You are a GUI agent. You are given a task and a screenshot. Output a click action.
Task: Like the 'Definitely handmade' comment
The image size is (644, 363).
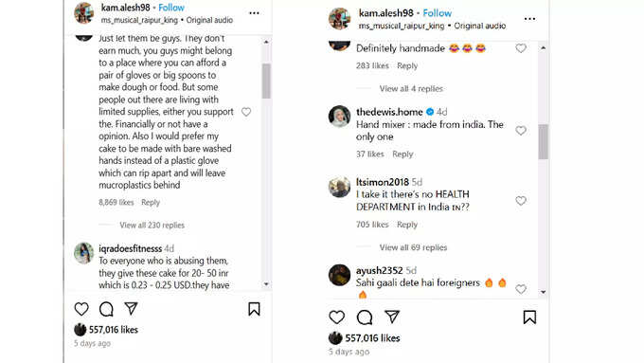(x=521, y=48)
